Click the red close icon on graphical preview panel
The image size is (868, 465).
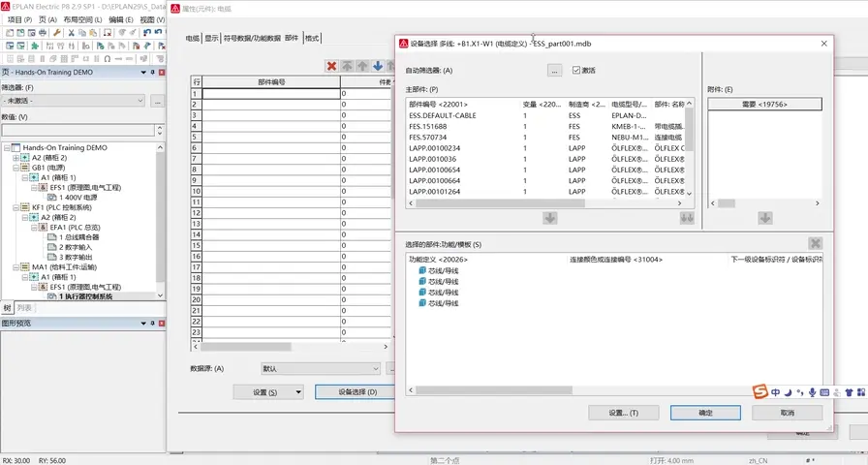tap(162, 324)
